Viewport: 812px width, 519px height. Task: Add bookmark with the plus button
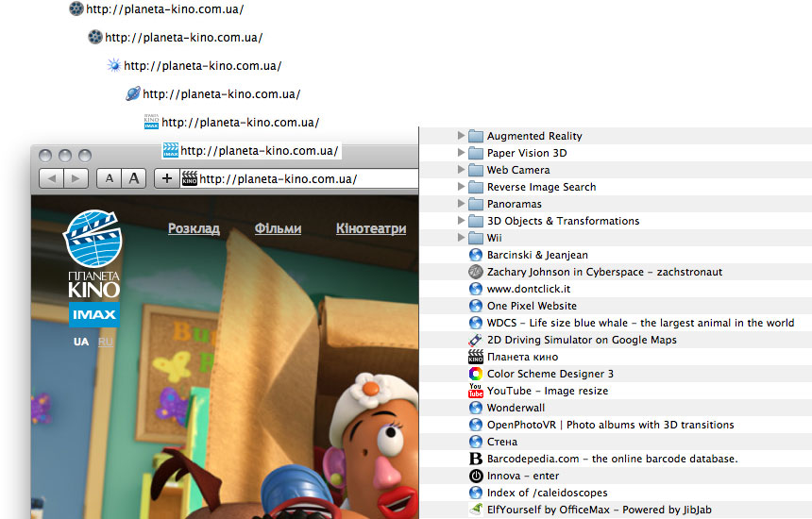click(x=167, y=178)
